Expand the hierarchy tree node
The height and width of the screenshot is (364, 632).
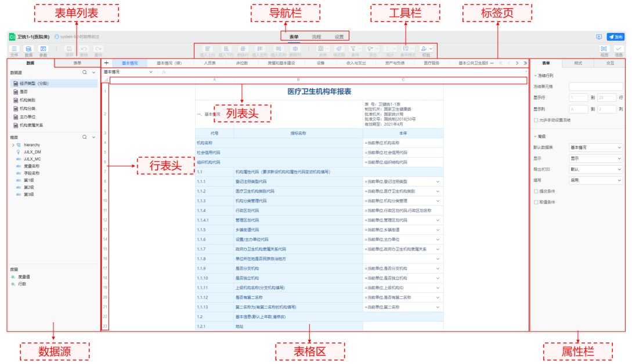(13, 145)
